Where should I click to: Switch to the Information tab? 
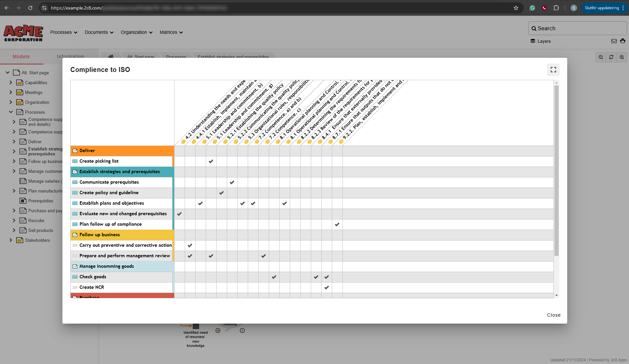coord(70,57)
